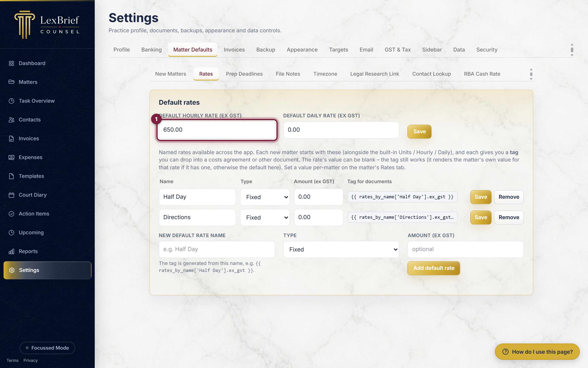
Task: Click the Court Diary calendar icon
Action: coord(11,195)
